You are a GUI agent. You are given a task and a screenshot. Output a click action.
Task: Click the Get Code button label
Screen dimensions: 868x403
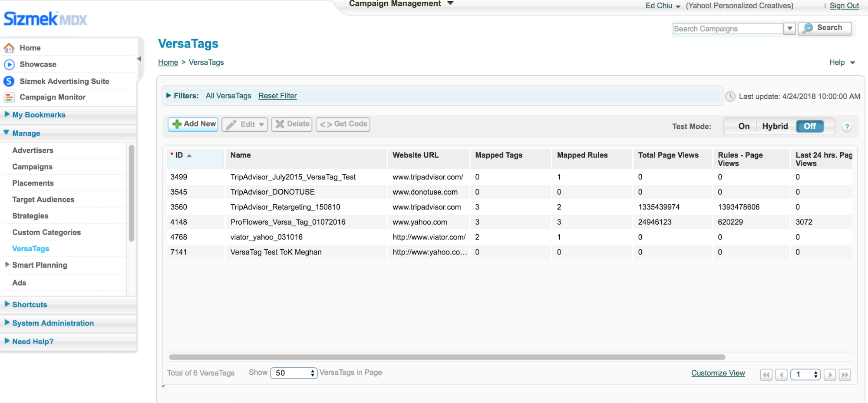coord(351,124)
